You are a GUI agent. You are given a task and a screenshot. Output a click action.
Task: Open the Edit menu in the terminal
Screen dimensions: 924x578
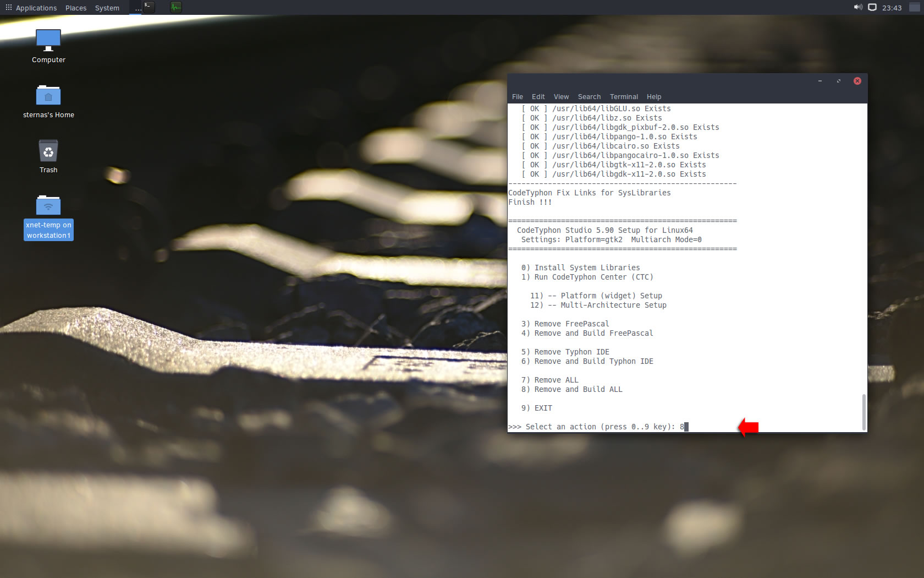click(x=538, y=96)
